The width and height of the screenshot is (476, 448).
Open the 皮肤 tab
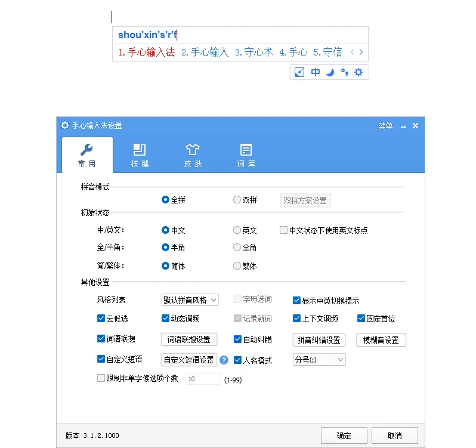pos(193,155)
